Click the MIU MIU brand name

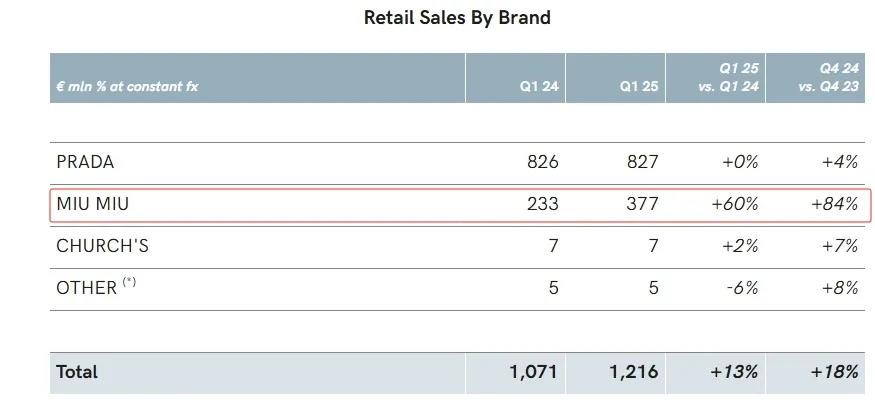[93, 204]
